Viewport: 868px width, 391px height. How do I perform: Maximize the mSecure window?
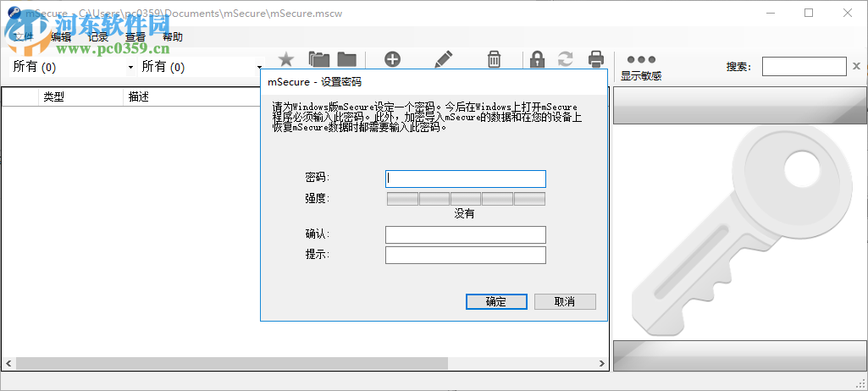[809, 14]
